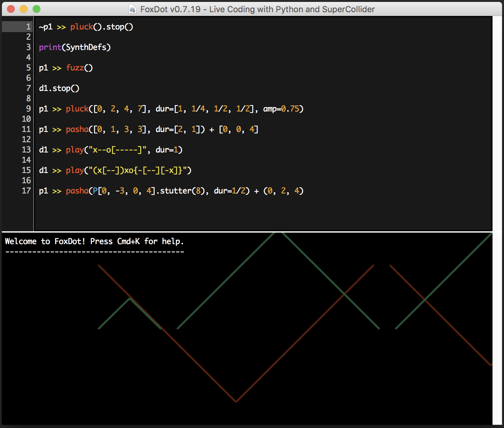Screen dimensions: 504x428
Task: Click the word 'print' on line 3
Action: point(50,47)
